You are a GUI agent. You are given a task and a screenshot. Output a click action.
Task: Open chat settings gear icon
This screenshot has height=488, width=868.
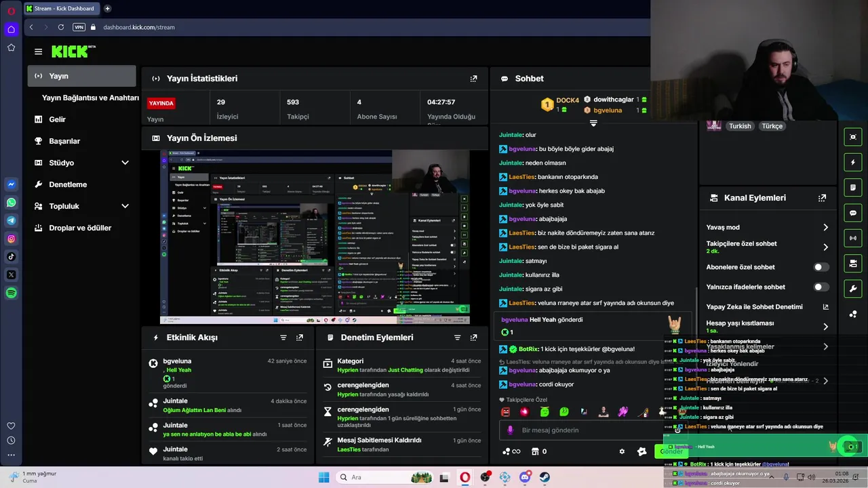[x=622, y=451]
